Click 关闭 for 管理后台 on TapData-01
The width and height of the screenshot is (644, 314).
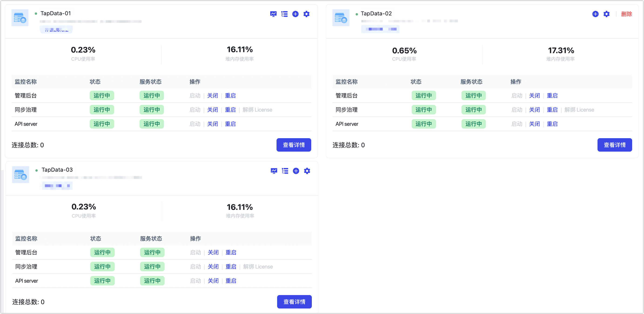212,96
